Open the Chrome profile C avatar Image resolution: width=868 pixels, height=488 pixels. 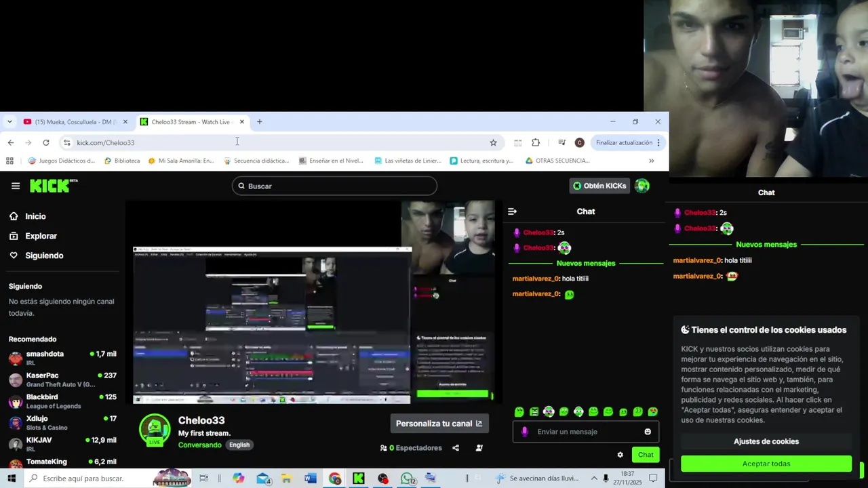579,142
